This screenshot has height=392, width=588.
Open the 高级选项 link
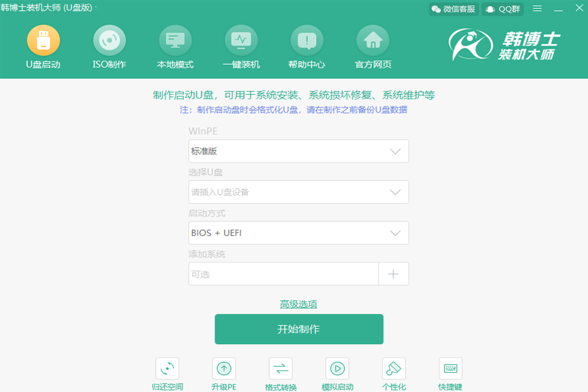coord(298,304)
